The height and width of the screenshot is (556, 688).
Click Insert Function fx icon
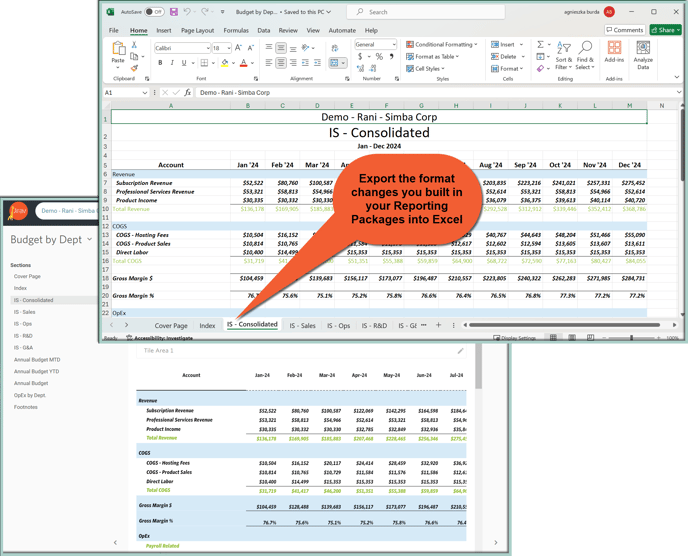187,93
